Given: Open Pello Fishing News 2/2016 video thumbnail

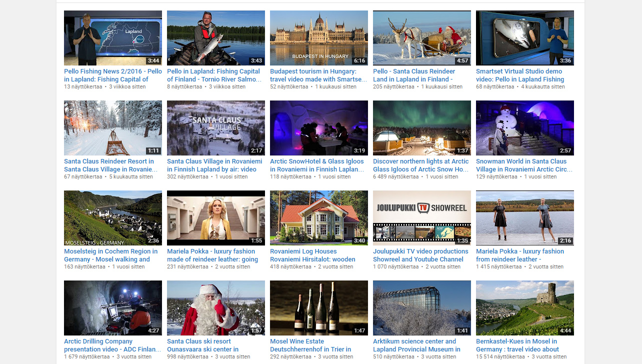Looking at the screenshot, I should [113, 38].
